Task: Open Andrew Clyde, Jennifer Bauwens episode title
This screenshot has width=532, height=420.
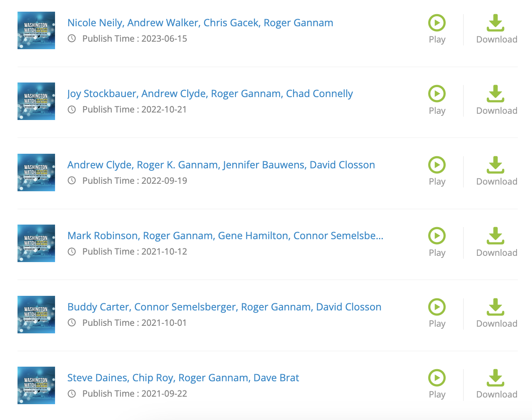Action: [x=221, y=165]
